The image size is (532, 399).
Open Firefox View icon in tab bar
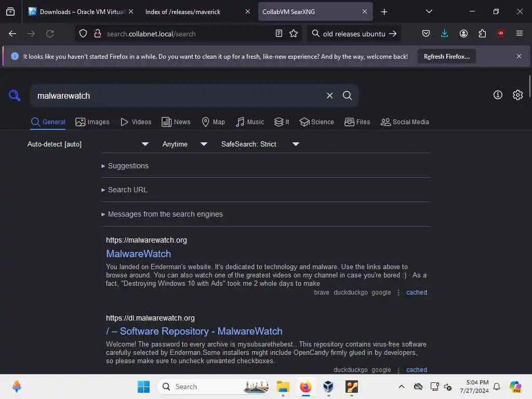[10, 12]
